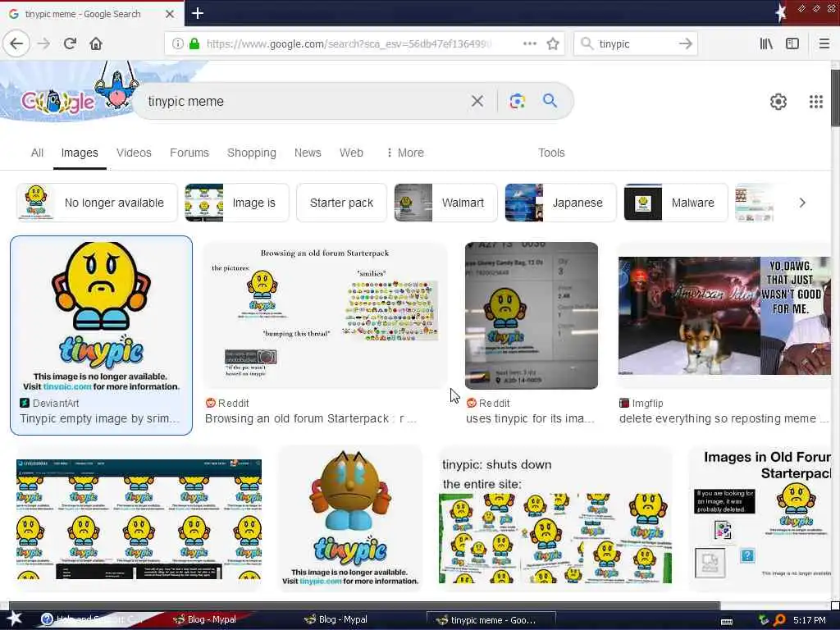Click the blue Google search magnifier
840x630 pixels.
[x=550, y=101]
